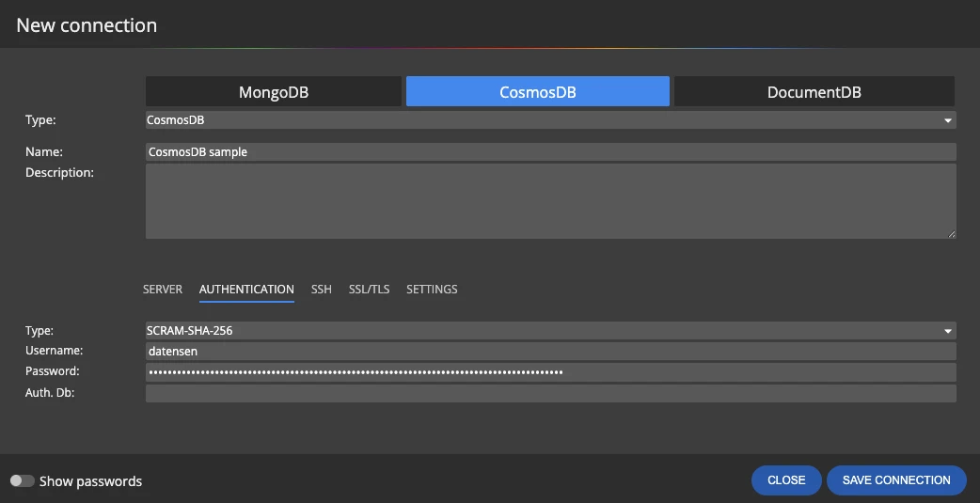Screen dimensions: 980x503
Task: Click the New connection dialog title
Action: (x=87, y=25)
